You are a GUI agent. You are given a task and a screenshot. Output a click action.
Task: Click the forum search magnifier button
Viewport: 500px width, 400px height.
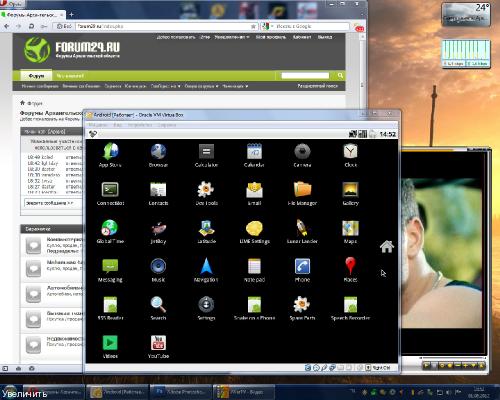(x=340, y=76)
